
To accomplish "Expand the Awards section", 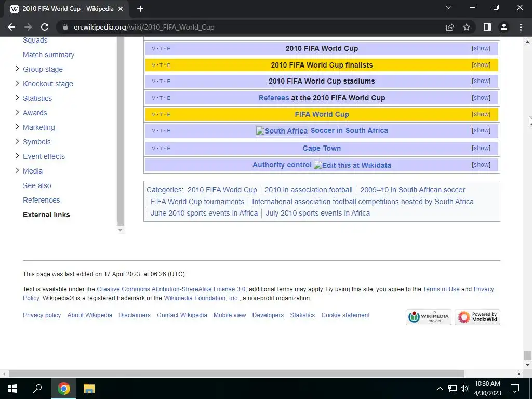I will (x=17, y=113).
